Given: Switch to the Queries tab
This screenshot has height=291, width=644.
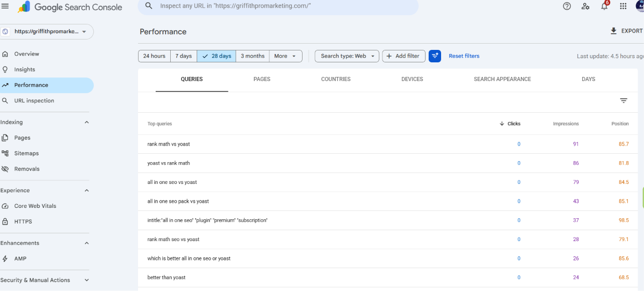Looking at the screenshot, I should point(192,80).
